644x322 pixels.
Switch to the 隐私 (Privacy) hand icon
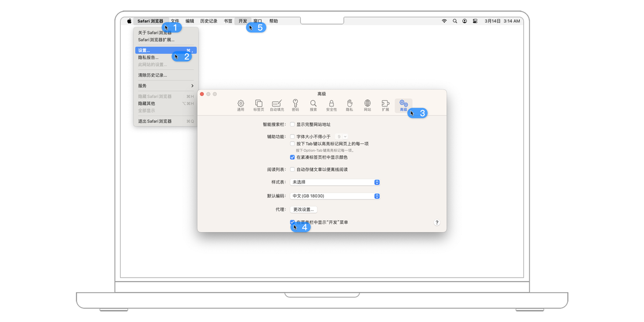click(x=349, y=105)
